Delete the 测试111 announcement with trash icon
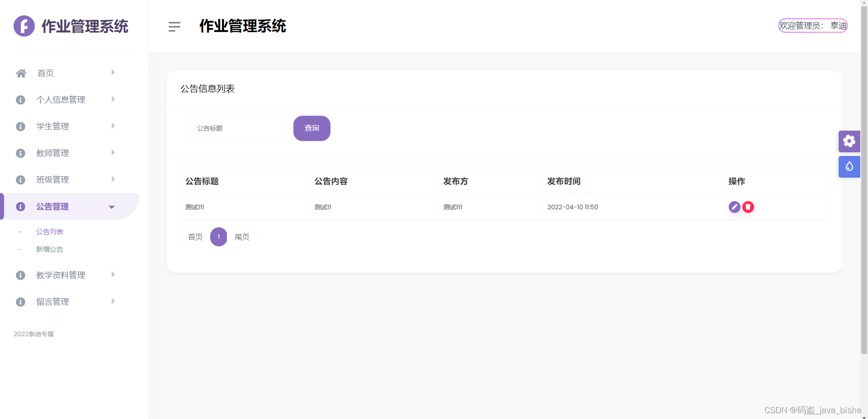The width and height of the screenshot is (868, 419). [748, 207]
